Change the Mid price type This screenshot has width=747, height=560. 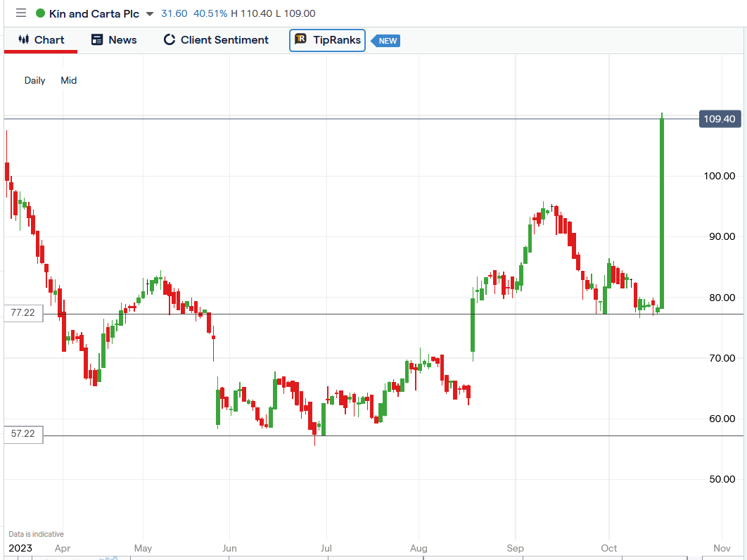tap(69, 80)
